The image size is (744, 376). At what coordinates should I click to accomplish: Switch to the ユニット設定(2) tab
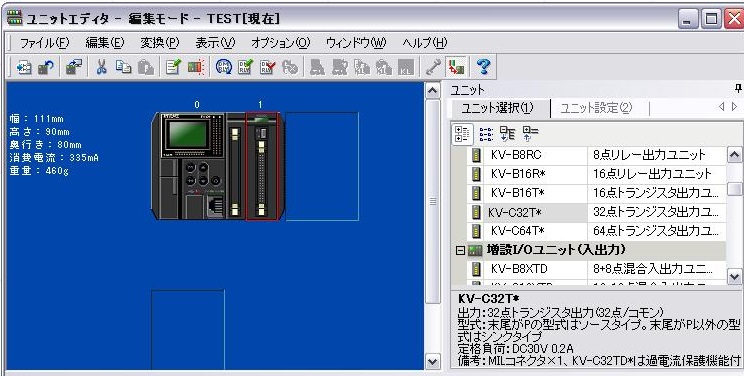[596, 108]
